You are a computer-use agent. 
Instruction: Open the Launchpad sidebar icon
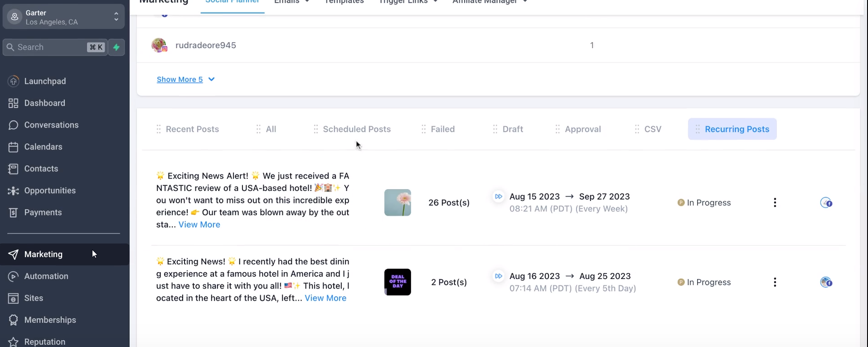click(14, 81)
